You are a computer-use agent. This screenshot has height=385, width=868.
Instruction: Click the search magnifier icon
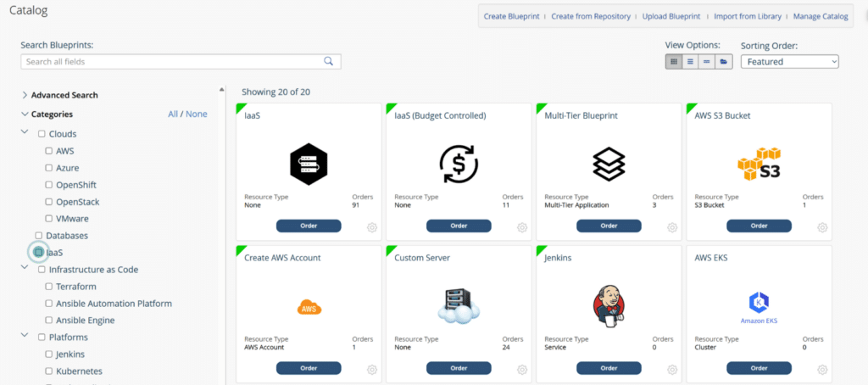[x=328, y=62]
